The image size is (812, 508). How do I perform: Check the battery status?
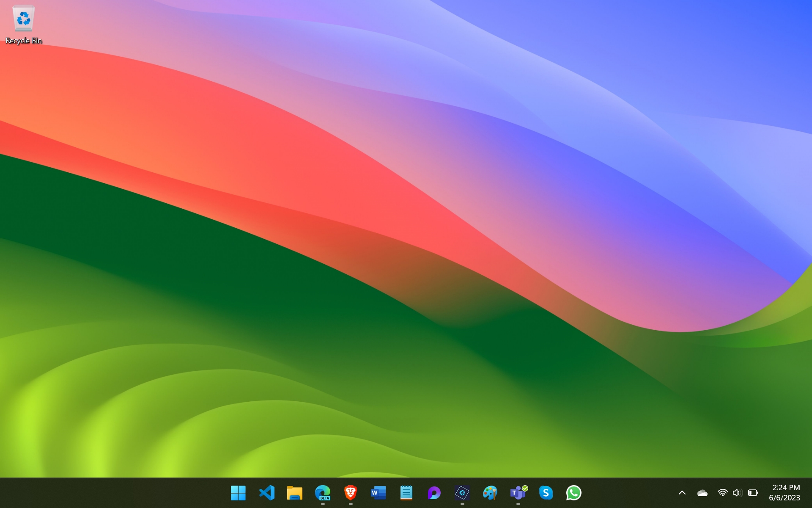coord(752,492)
